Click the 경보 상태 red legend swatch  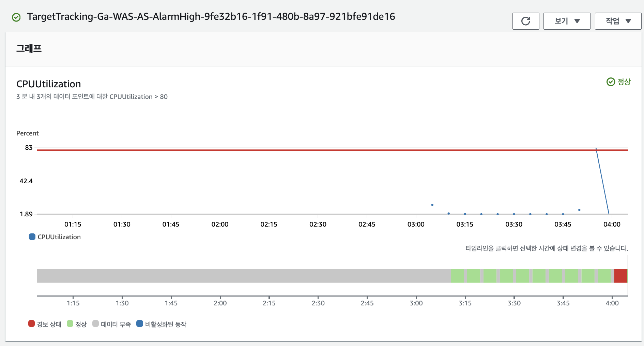[31, 323]
